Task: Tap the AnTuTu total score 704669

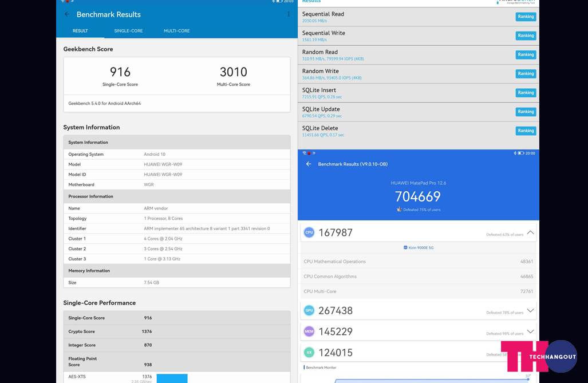Action: coord(418,196)
